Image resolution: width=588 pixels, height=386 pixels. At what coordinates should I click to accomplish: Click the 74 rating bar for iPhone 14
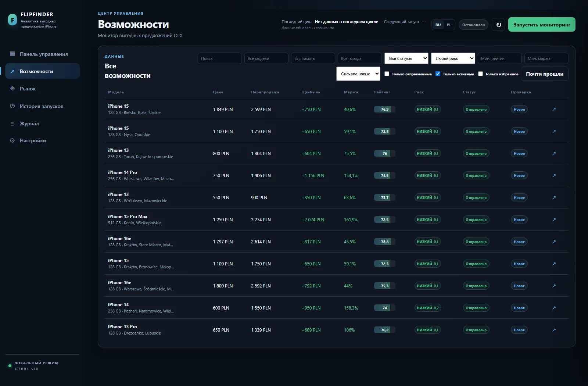[385, 308]
